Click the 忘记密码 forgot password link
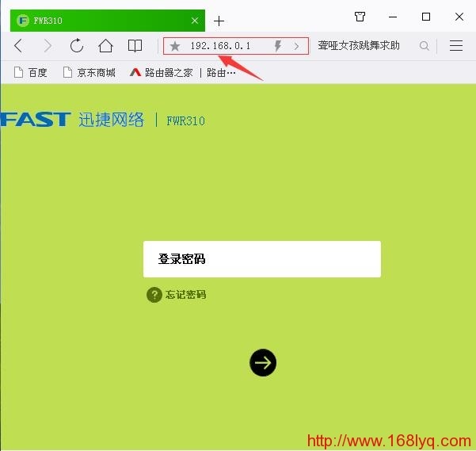Viewport: 476px width, 451px height. pos(185,295)
